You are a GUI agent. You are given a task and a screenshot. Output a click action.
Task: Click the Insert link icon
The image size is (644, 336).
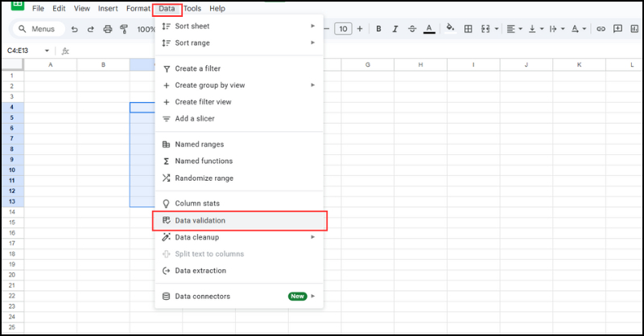tap(601, 29)
